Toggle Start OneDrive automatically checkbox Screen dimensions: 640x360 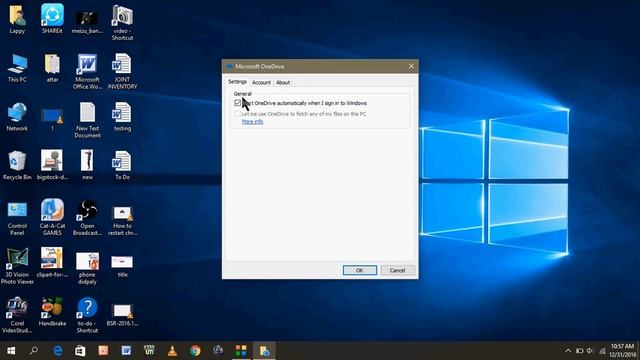click(x=238, y=103)
